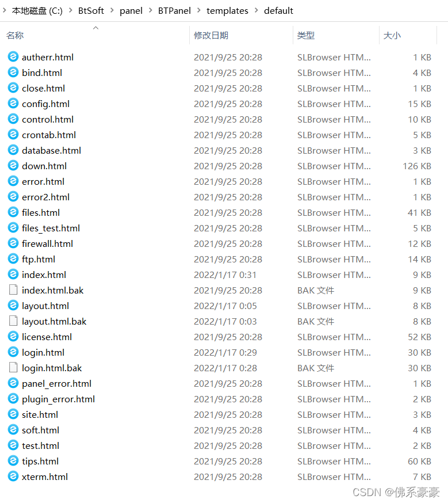Click the blank icon of index.html.bak

(x=13, y=290)
